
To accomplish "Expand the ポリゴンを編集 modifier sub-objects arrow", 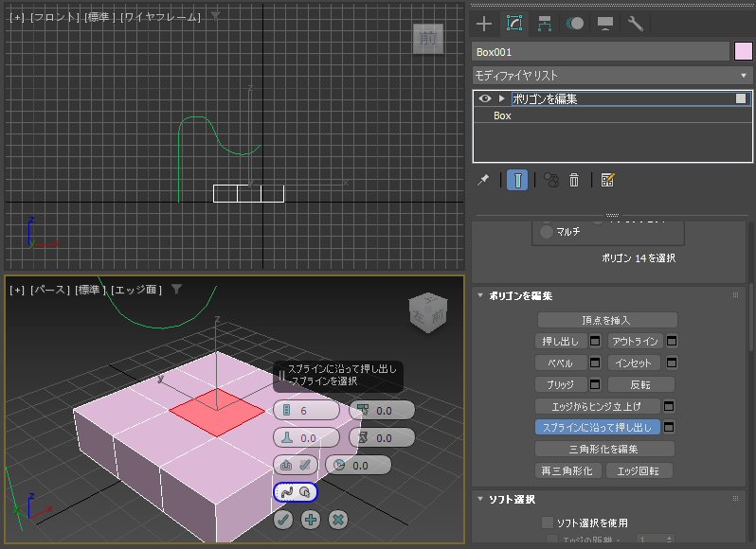I will [x=502, y=98].
